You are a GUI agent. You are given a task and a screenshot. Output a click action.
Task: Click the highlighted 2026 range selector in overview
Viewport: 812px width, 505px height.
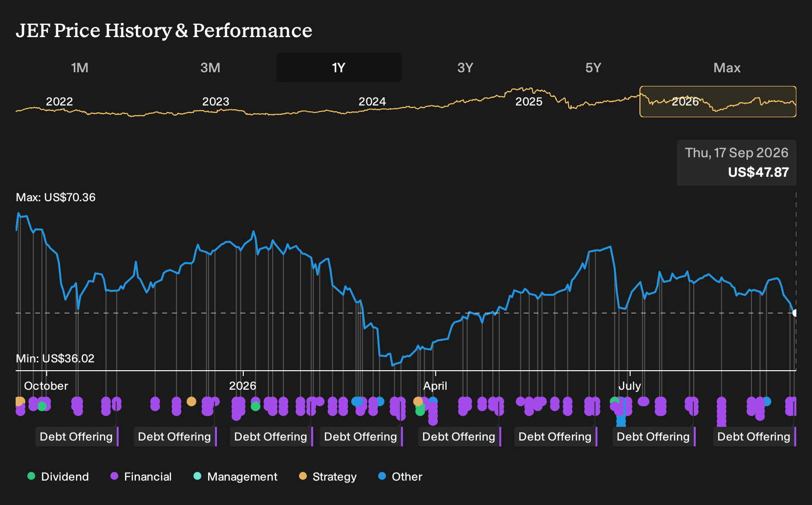pos(718,102)
